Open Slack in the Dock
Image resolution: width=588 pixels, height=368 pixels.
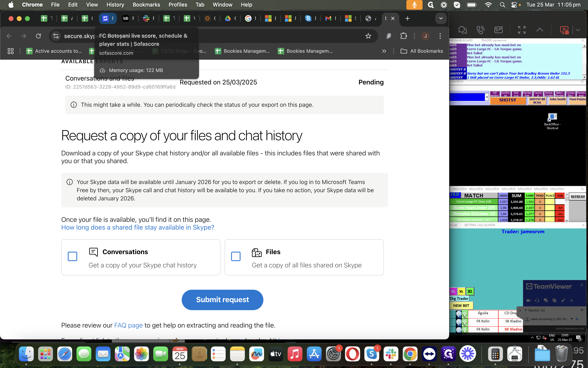pos(391,354)
